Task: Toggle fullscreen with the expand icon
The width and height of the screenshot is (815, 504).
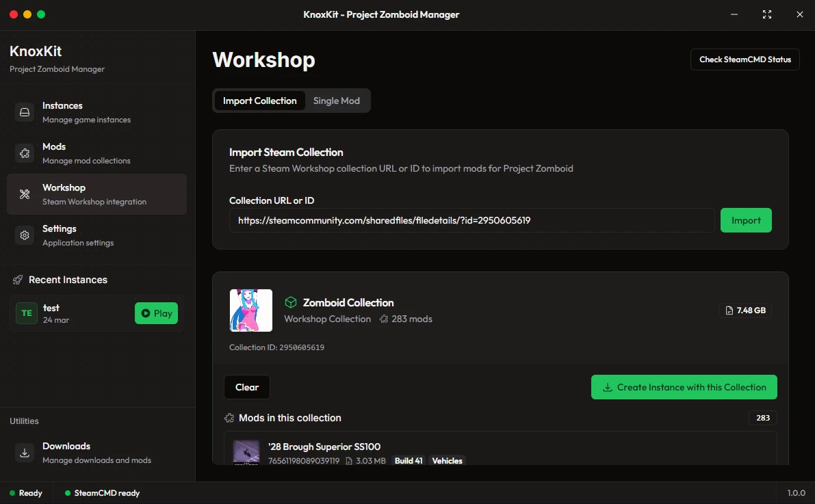Action: point(766,14)
